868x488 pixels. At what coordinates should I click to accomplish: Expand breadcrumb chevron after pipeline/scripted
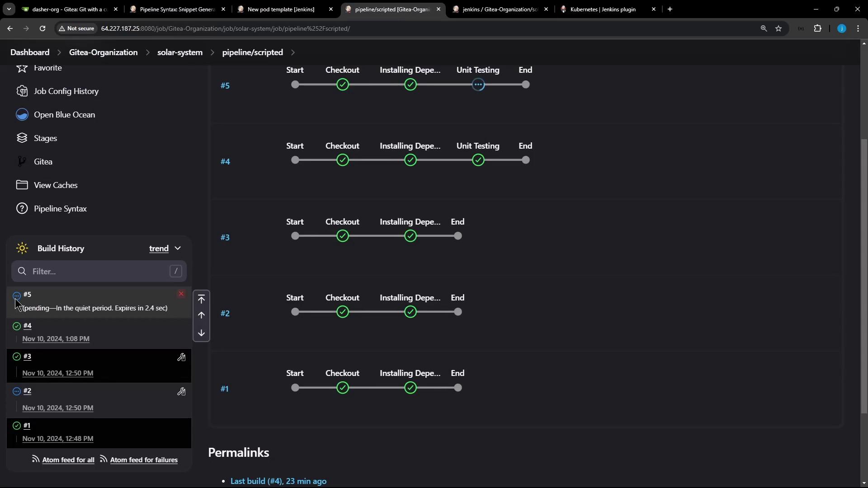click(293, 52)
